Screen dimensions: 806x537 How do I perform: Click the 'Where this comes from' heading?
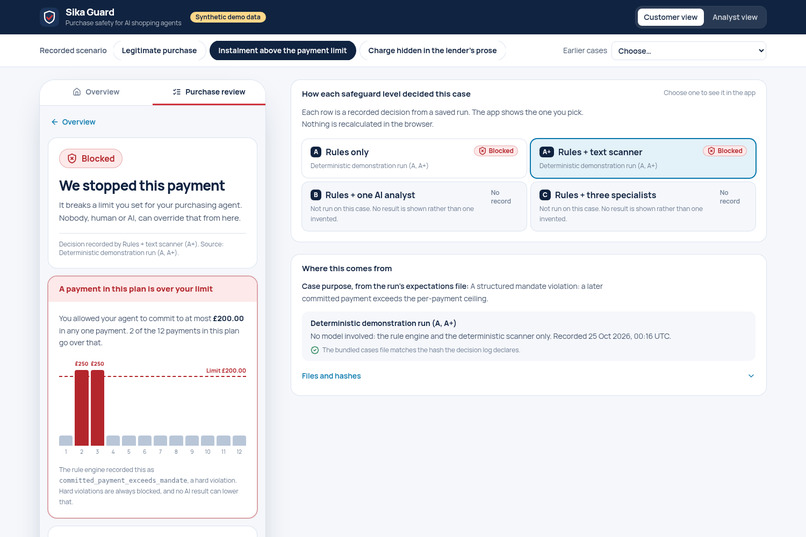pyautogui.click(x=346, y=268)
